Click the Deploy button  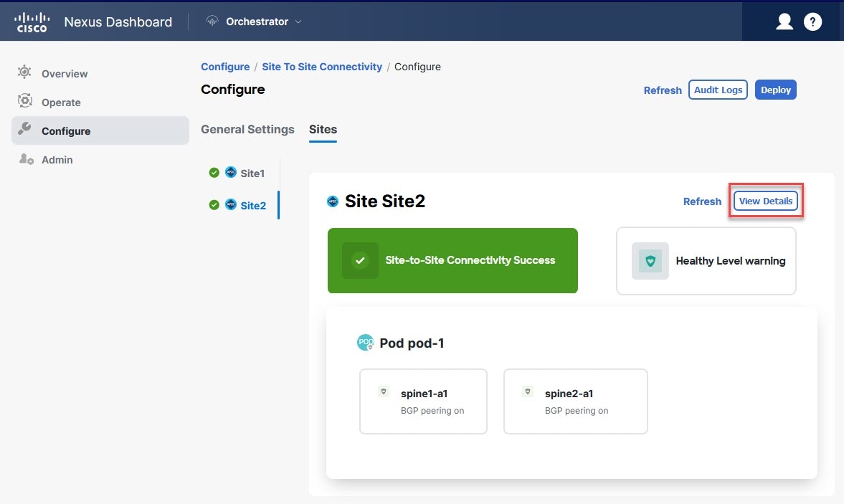point(776,90)
